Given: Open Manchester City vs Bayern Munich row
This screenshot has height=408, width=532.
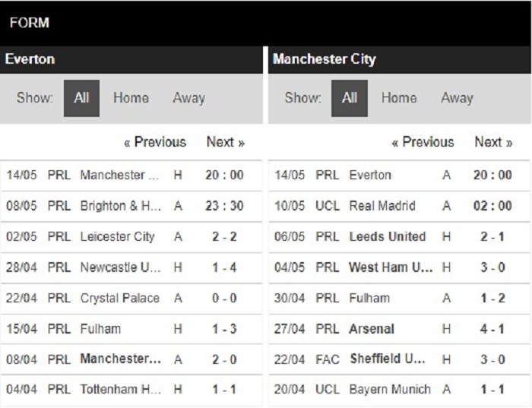Looking at the screenshot, I should (399, 390).
